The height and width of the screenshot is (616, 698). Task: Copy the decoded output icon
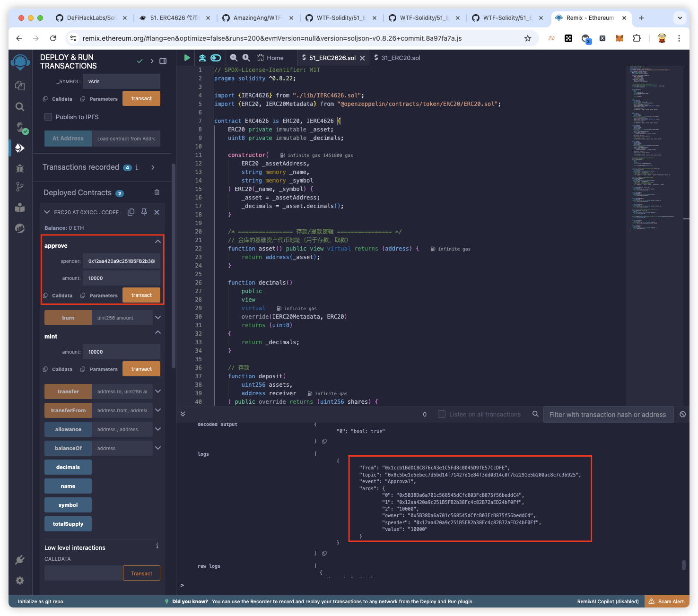pos(324,441)
